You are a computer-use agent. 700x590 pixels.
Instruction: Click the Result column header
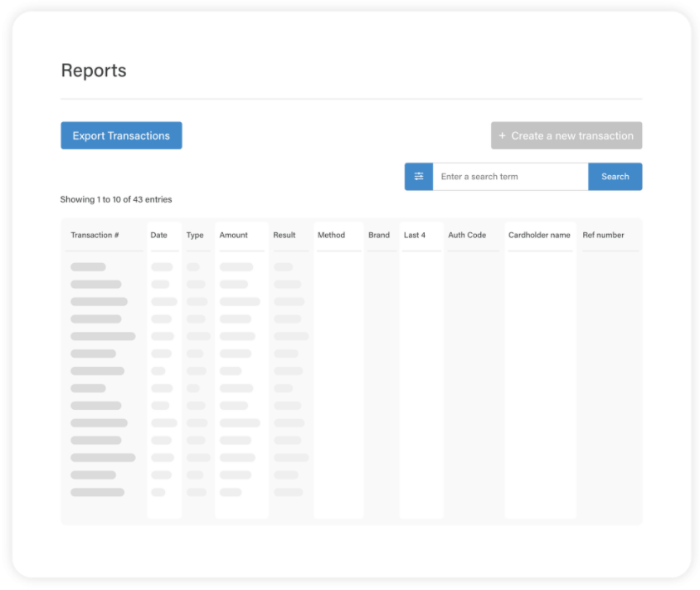(284, 236)
